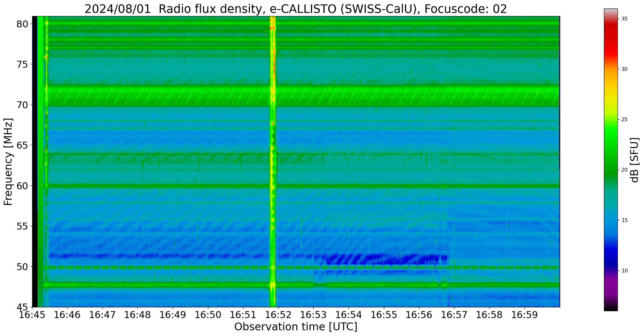This screenshot has width=644, height=336.
Task: Click the 16:51 time tick label
Action: tap(243, 315)
